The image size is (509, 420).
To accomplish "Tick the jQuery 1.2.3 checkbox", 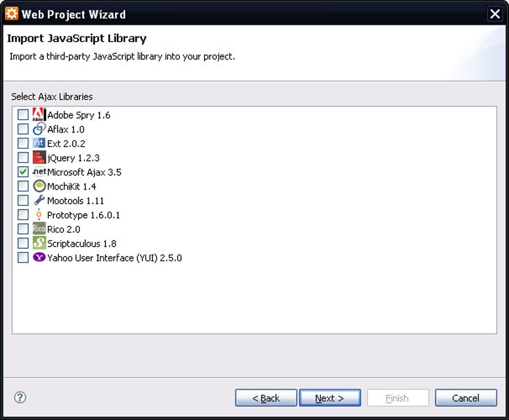I will point(23,158).
